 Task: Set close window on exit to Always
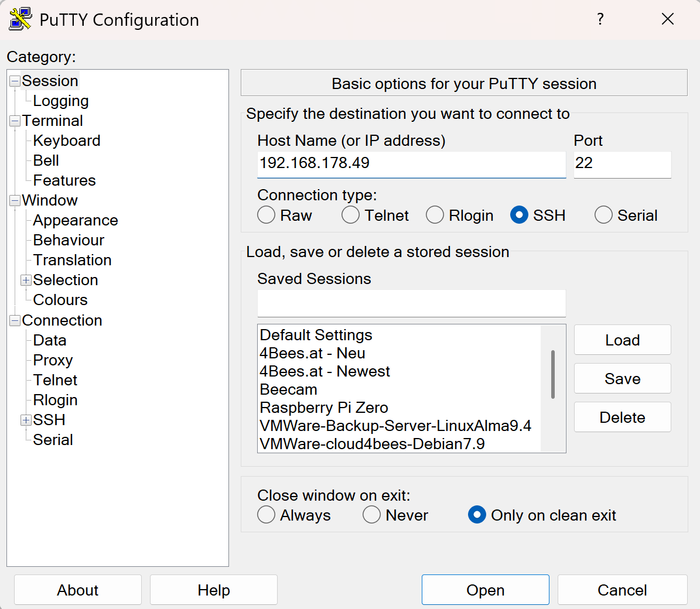pos(266,515)
